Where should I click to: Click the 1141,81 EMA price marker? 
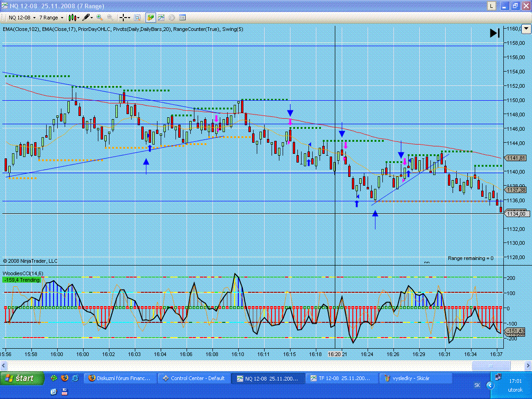pos(516,158)
